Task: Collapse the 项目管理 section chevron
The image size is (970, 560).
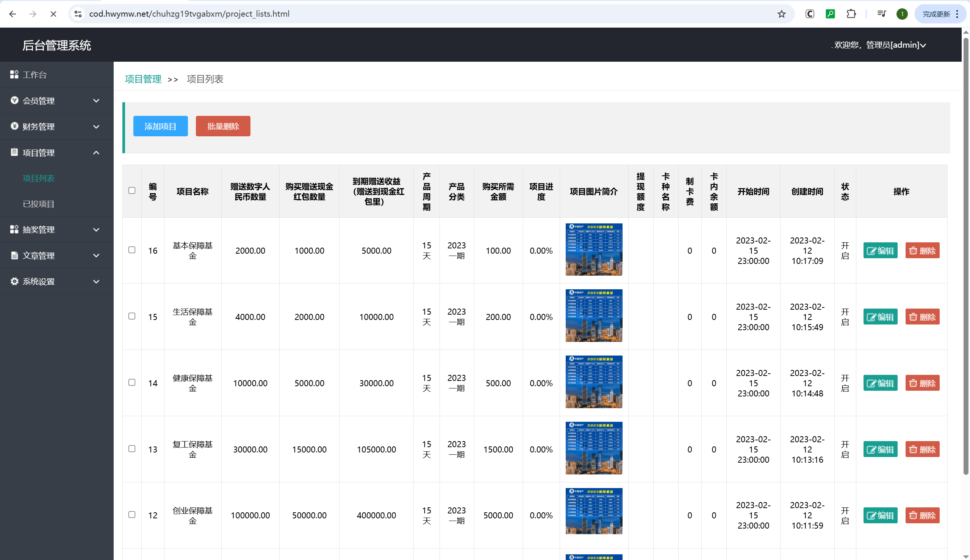Action: pos(96,153)
